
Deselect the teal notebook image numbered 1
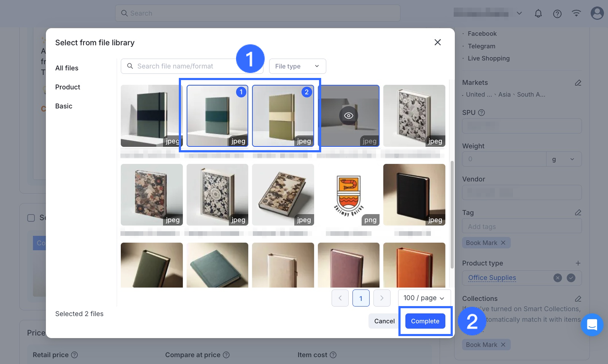217,115
